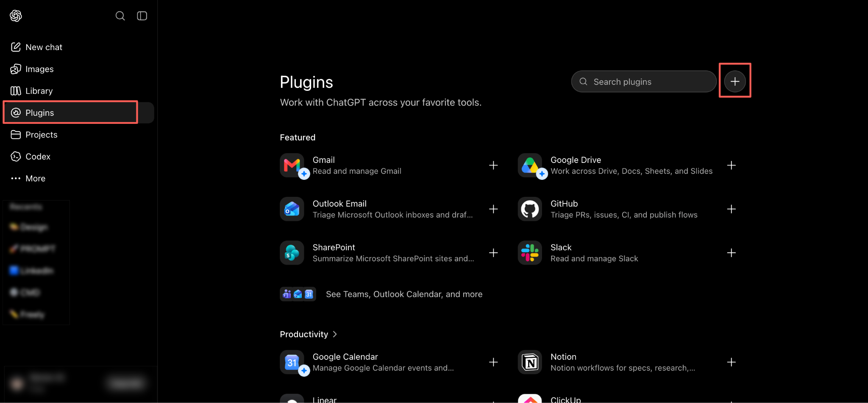This screenshot has width=868, height=403.
Task: Open the Notion plugin title
Action: pyautogui.click(x=563, y=357)
